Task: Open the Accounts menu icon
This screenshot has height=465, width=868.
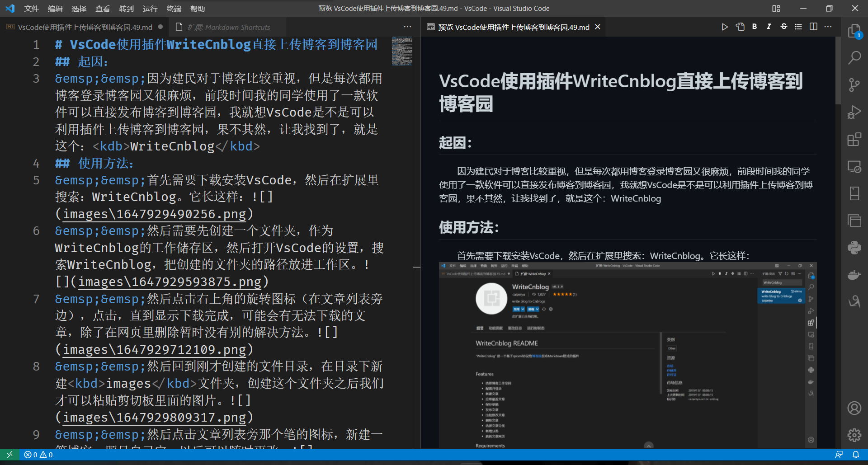Action: 854,408
